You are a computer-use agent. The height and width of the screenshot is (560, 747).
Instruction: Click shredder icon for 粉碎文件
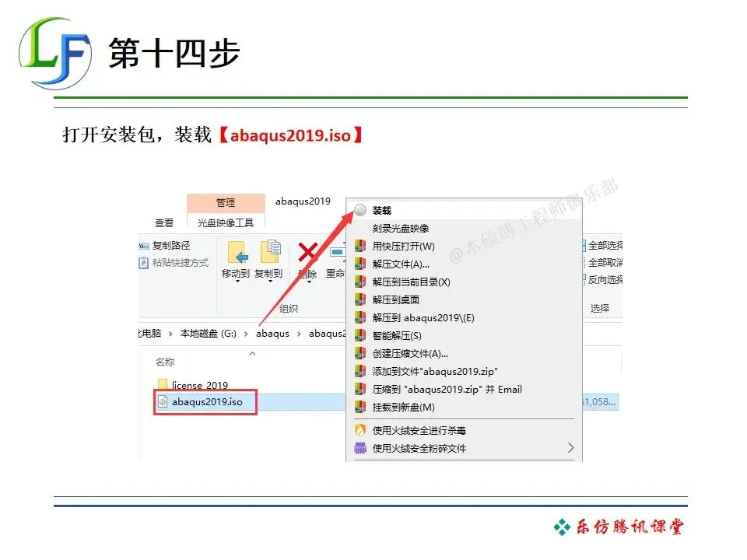point(360,448)
